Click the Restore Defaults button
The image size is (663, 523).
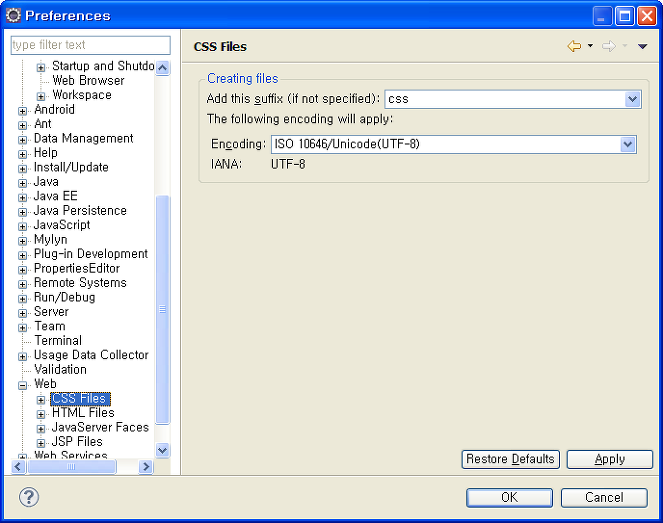click(x=510, y=459)
